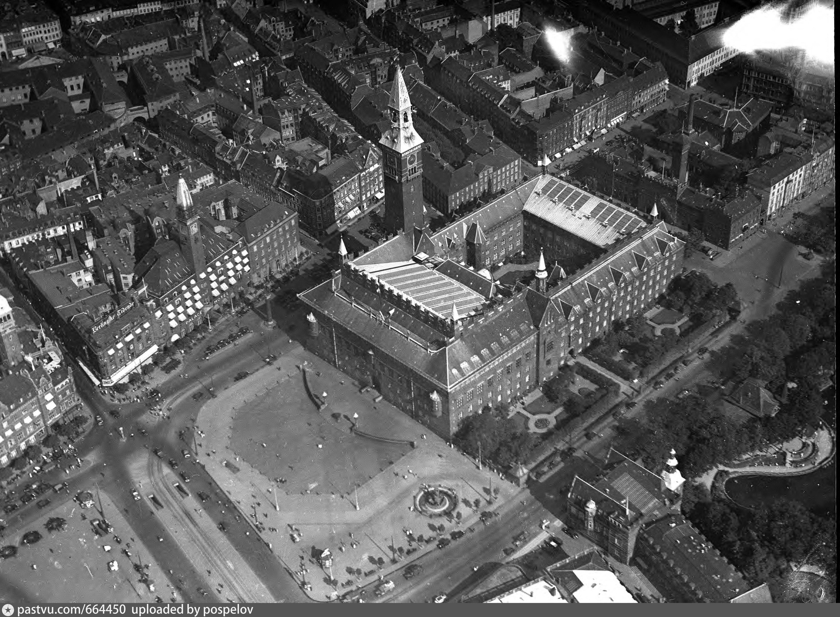Image resolution: width=840 pixels, height=617 pixels.
Task: Click the 'HOTEL' lettering on the building
Action: click(x=221, y=298)
